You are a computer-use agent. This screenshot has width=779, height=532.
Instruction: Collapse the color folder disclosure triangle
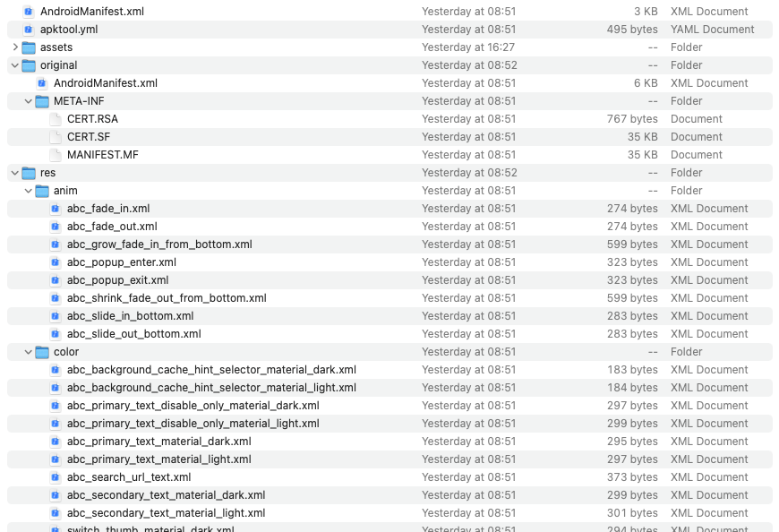[x=29, y=352]
